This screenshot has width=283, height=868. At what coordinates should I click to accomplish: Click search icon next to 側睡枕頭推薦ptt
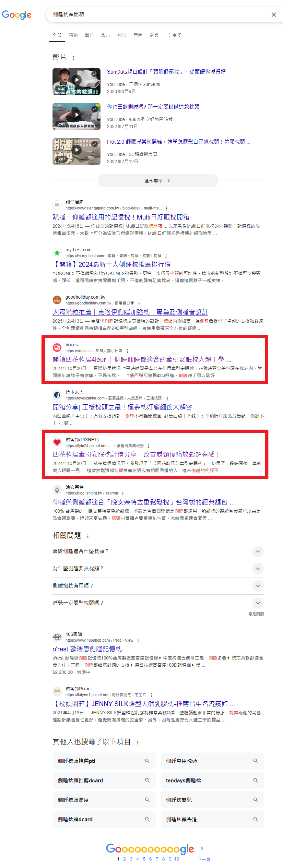click(147, 761)
